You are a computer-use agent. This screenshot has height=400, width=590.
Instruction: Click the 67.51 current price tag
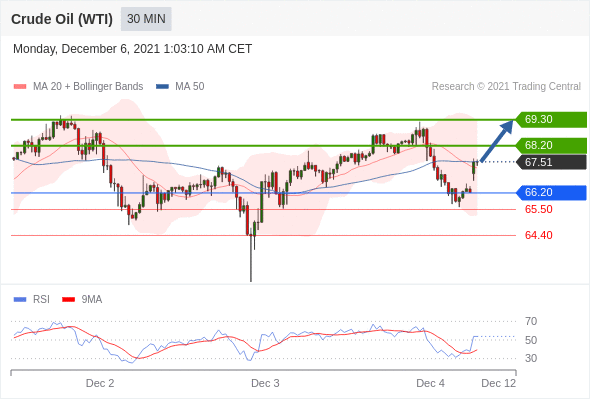click(551, 162)
